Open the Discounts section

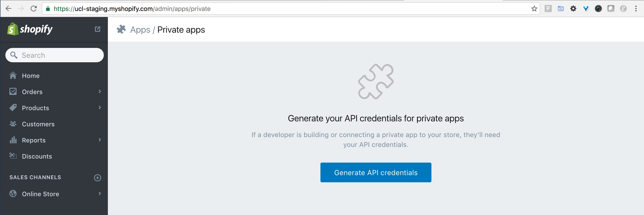[x=37, y=156]
